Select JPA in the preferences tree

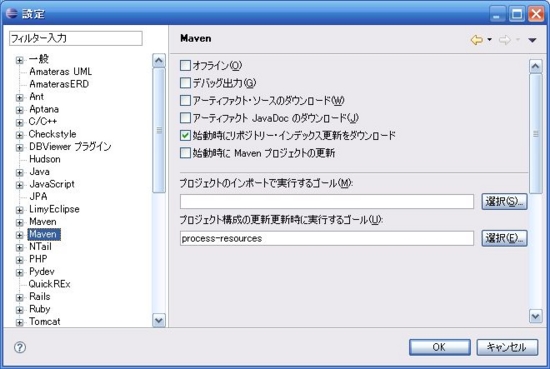click(x=38, y=196)
